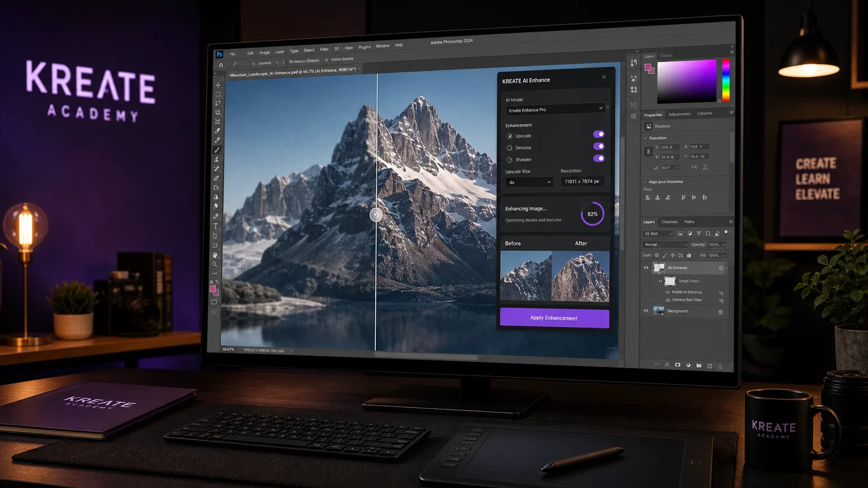
Task: Click the Before/After preview thumbnail
Action: tap(554, 276)
